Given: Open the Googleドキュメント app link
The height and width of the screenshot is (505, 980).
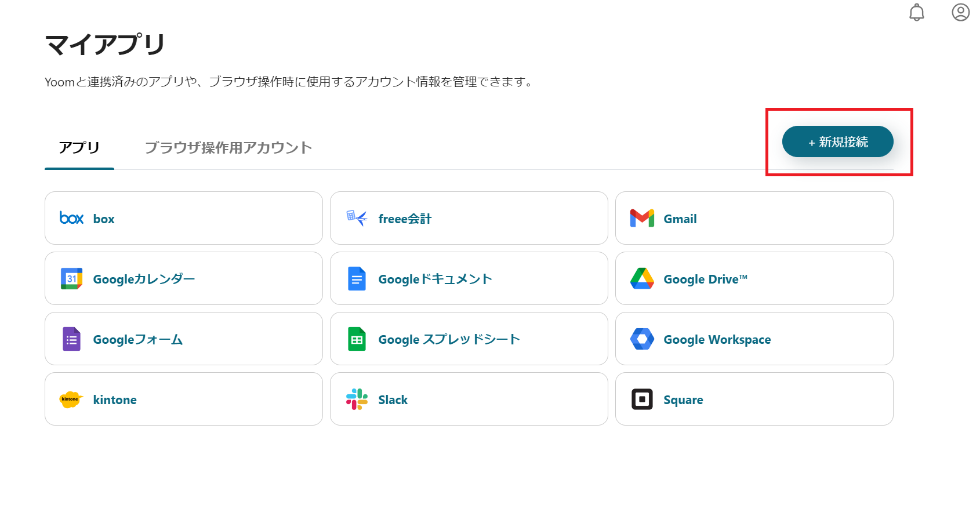Looking at the screenshot, I should [x=435, y=279].
